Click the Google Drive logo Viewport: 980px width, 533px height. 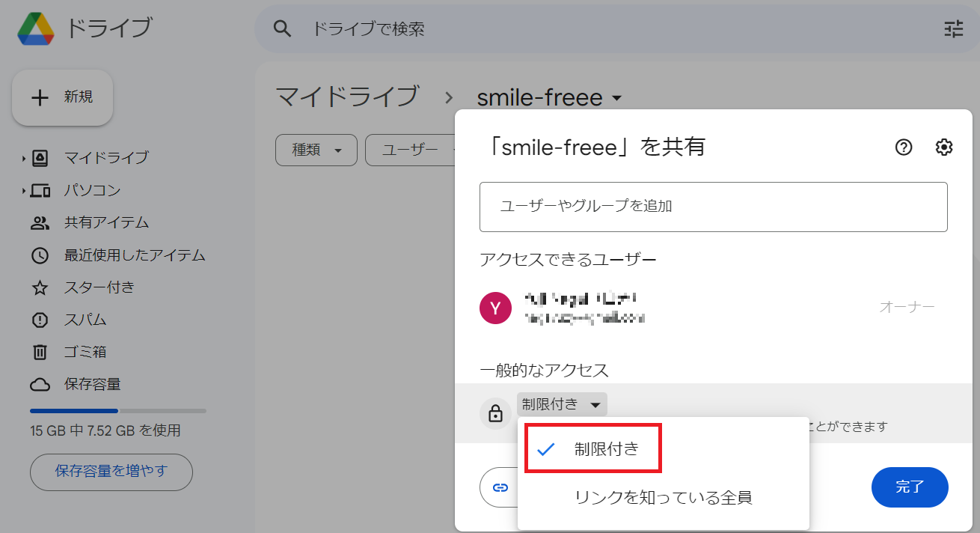coord(35,29)
